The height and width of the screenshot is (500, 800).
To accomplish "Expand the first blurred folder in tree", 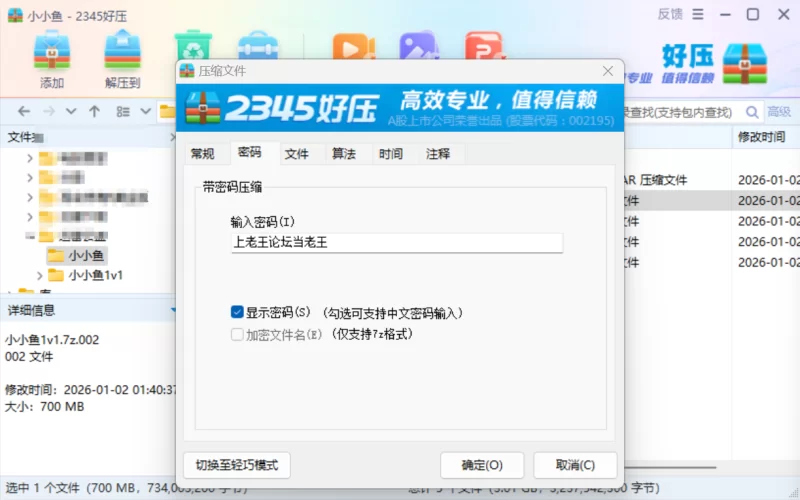I will click(30, 158).
